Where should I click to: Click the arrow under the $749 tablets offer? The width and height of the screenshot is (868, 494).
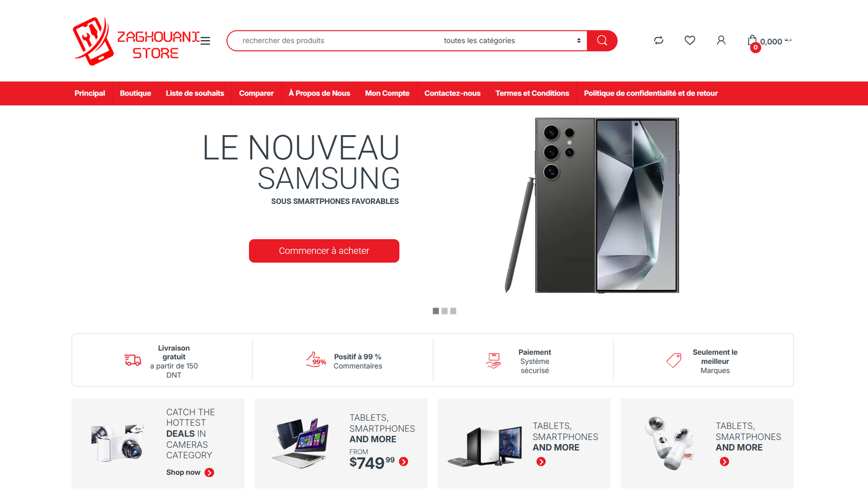pyautogui.click(x=404, y=462)
